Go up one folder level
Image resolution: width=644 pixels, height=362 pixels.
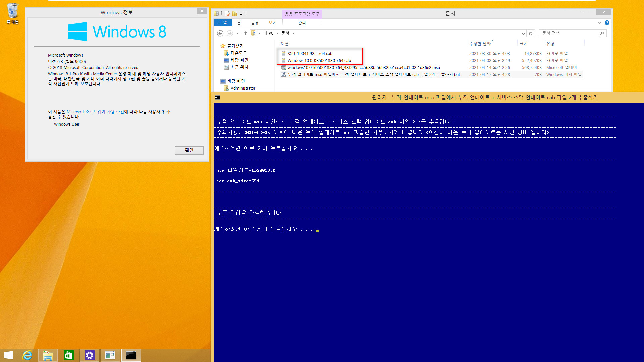click(246, 33)
